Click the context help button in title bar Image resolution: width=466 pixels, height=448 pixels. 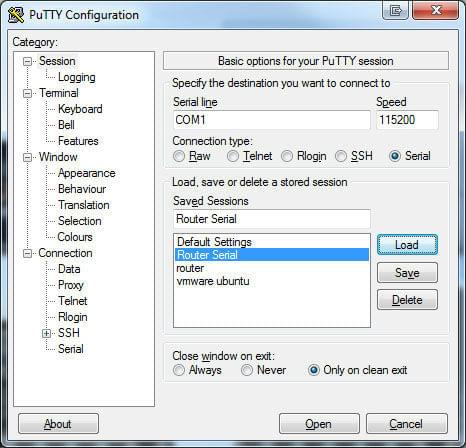click(395, 10)
